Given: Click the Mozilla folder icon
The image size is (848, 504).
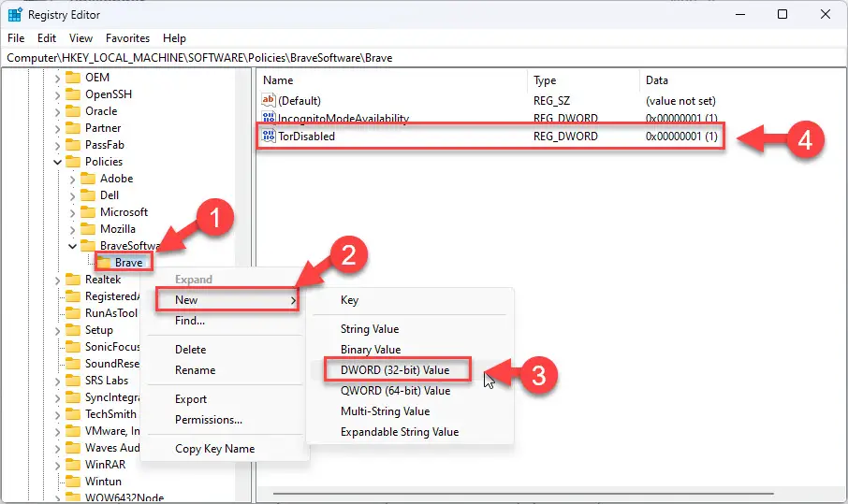Looking at the screenshot, I should coord(88,228).
